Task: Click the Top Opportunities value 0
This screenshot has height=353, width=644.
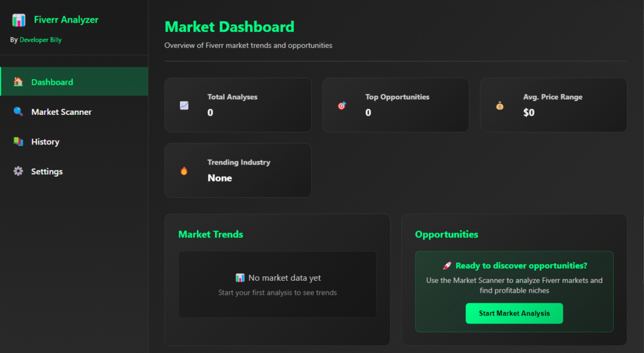Action: pos(368,112)
